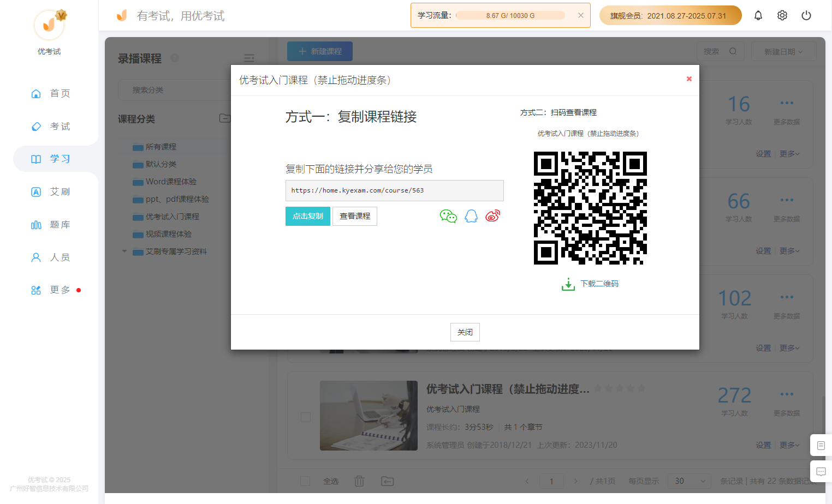
Task: Open 人员 in sidebar
Action: click(50, 257)
